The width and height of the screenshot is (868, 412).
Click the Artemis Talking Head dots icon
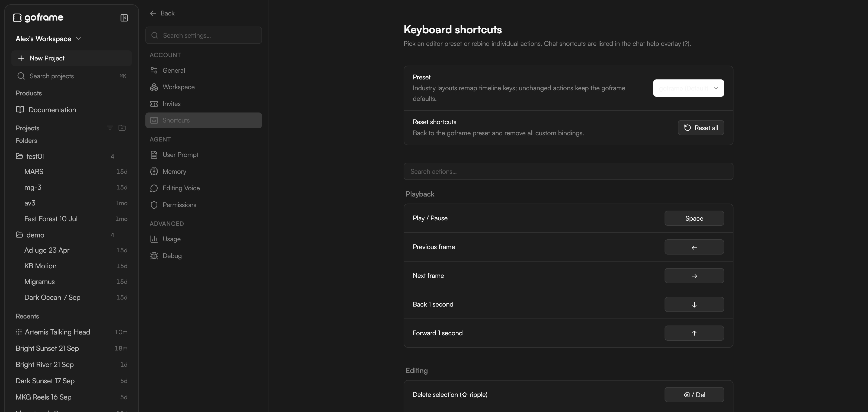18,332
